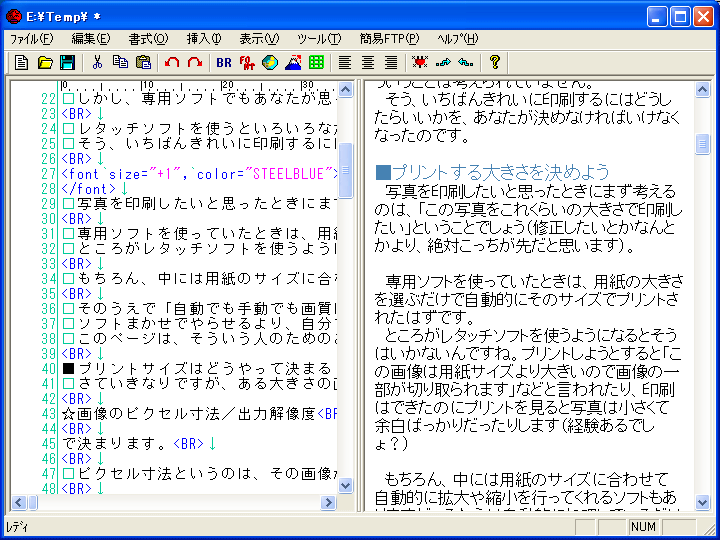Click the editor horizontal scrollbar thumb
The image size is (720, 540).
coord(33,502)
